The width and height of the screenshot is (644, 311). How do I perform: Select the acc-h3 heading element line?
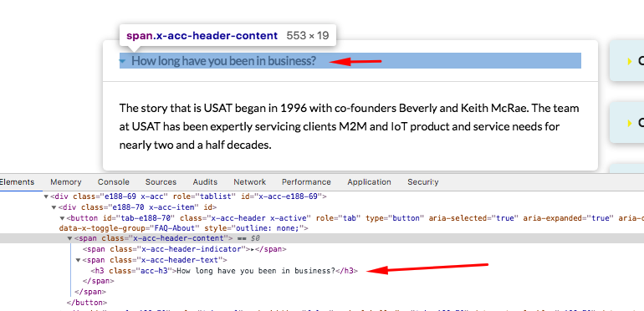pyautogui.click(x=224, y=270)
